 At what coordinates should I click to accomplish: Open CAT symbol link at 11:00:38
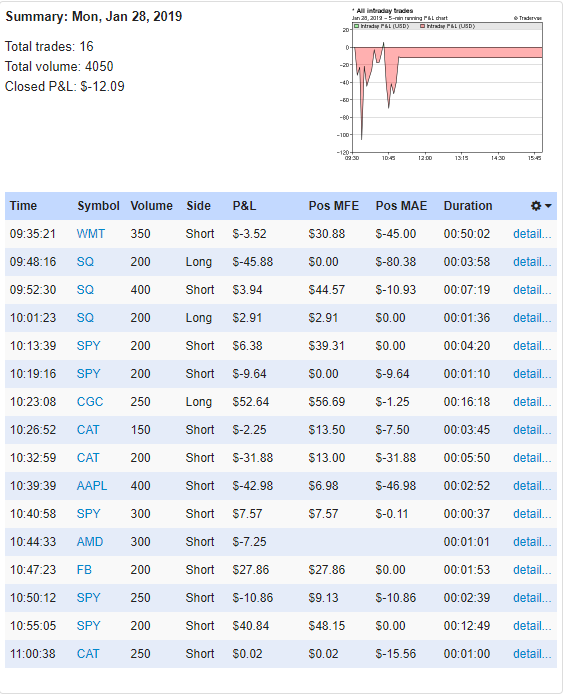88,654
